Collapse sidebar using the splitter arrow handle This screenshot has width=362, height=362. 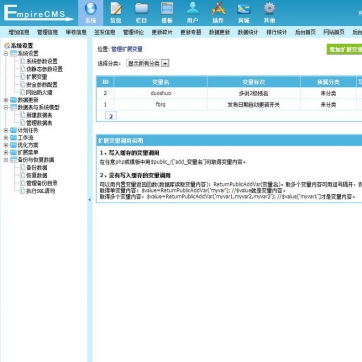(89, 200)
